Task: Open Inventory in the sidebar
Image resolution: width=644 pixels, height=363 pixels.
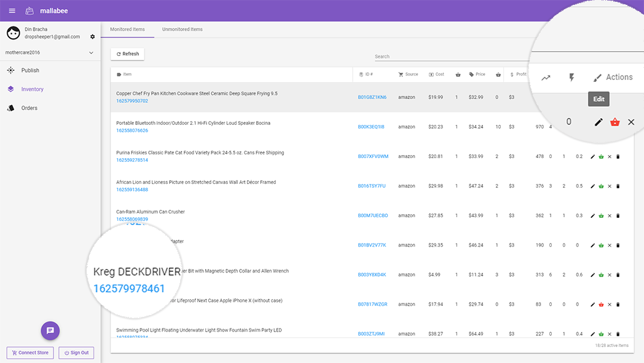Action: 32,89
